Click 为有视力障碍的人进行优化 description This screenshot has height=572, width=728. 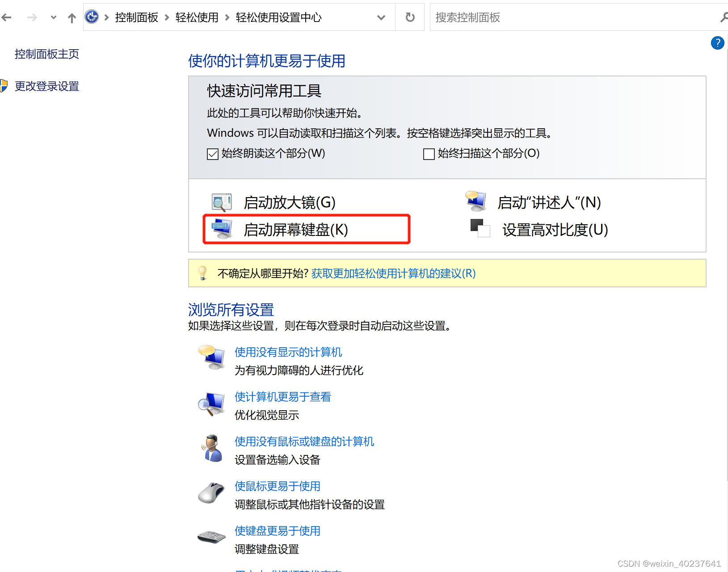[x=299, y=370]
